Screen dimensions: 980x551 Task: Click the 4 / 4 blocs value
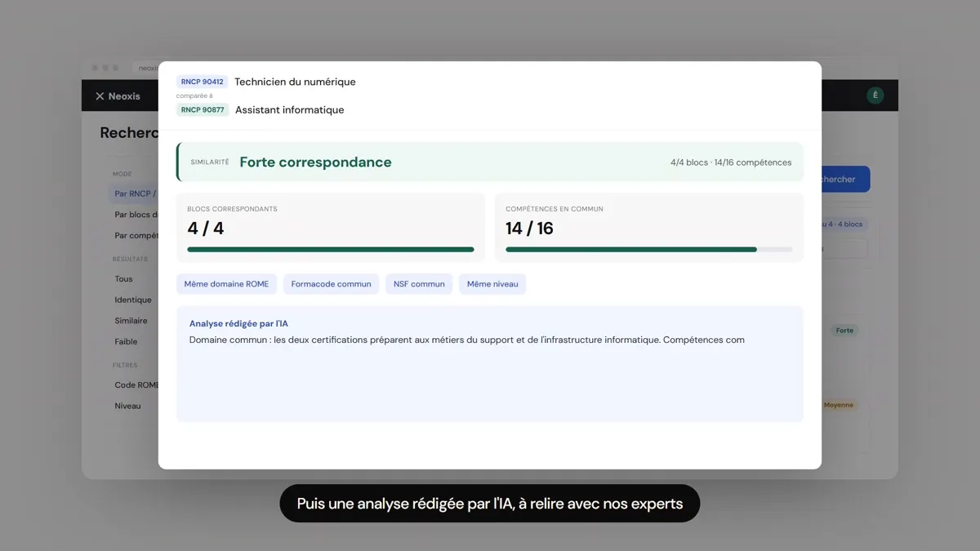coord(206,229)
